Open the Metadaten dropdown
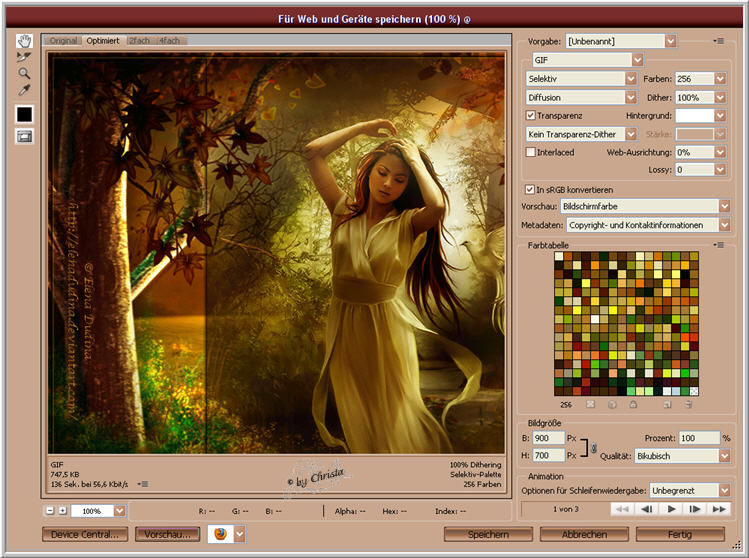The height and width of the screenshot is (558, 749). [x=725, y=225]
